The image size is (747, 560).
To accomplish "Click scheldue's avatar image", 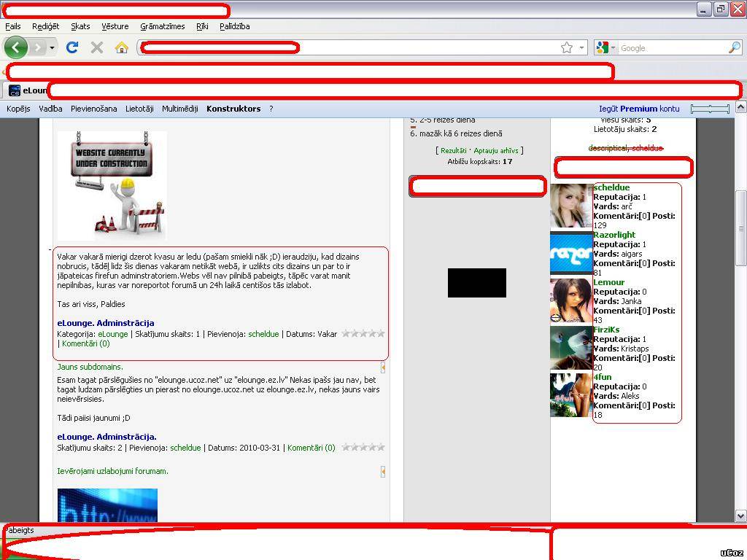I will click(x=571, y=206).
